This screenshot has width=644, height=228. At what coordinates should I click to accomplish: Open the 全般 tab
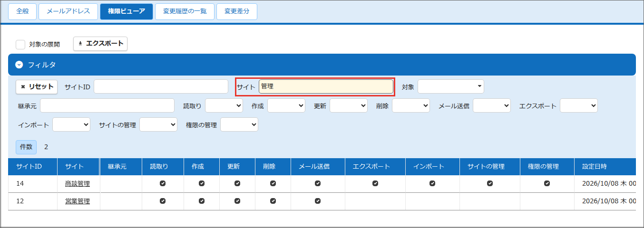click(22, 11)
